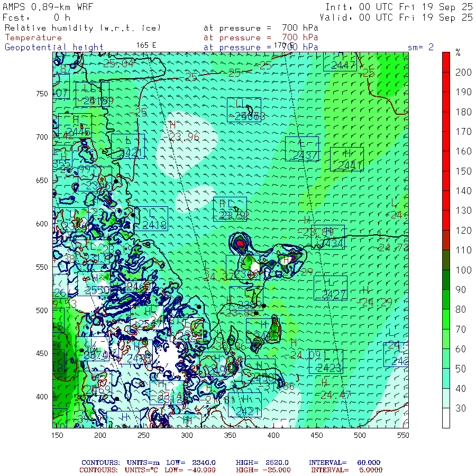Click the boxed L 2418 low marker
Image resolution: width=476 pixels, height=476 pixels.
151,218
